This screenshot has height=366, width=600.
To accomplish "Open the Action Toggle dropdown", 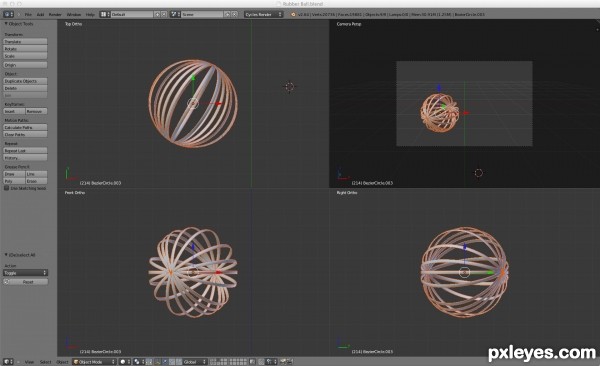I will (x=25, y=273).
